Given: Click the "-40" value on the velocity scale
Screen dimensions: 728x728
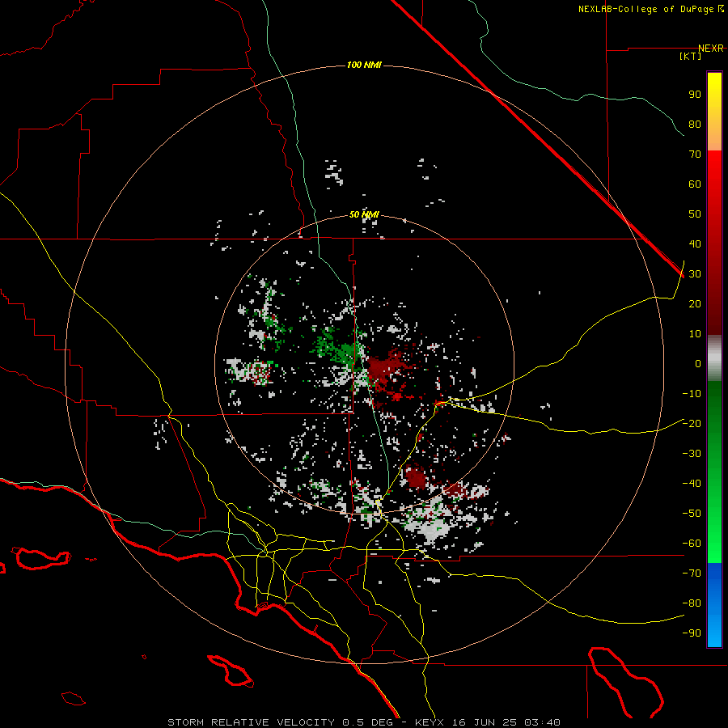Looking at the screenshot, I should point(692,484).
